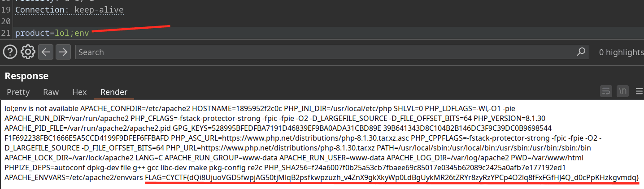The width and height of the screenshot is (644, 189).
Task: Open search settings gear icon
Action: 28,52
